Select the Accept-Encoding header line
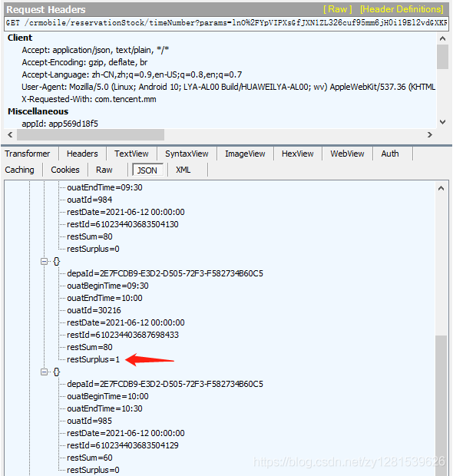The width and height of the screenshot is (453, 476). pyautogui.click(x=84, y=62)
